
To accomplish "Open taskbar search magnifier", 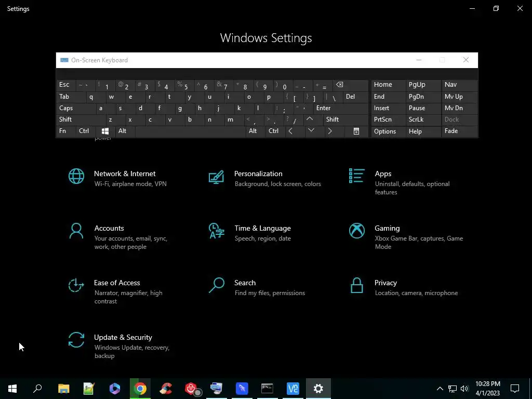I will (37, 389).
